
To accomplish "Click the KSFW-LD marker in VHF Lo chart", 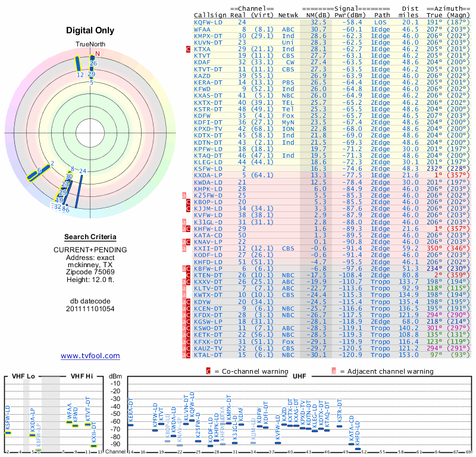I will pos(8,433).
